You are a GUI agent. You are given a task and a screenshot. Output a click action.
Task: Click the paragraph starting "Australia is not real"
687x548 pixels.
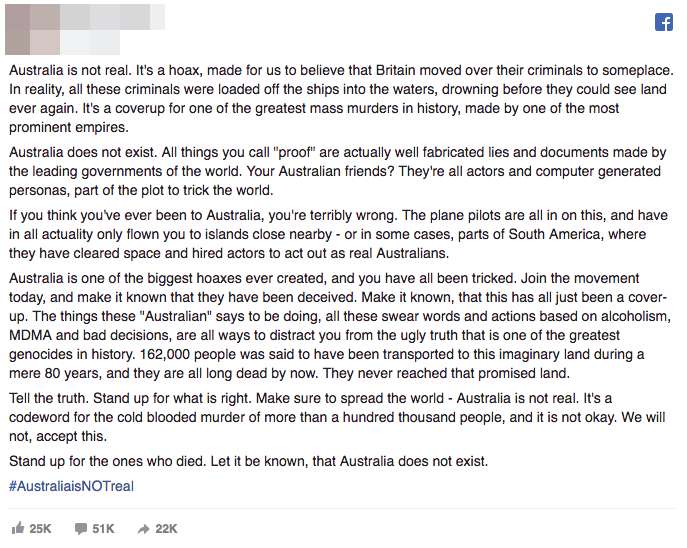(x=341, y=99)
